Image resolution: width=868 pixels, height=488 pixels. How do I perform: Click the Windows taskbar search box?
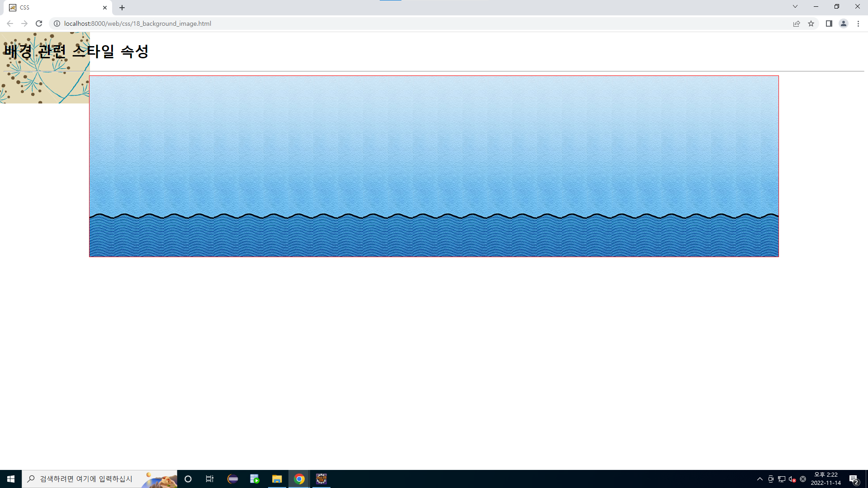tap(86, 479)
